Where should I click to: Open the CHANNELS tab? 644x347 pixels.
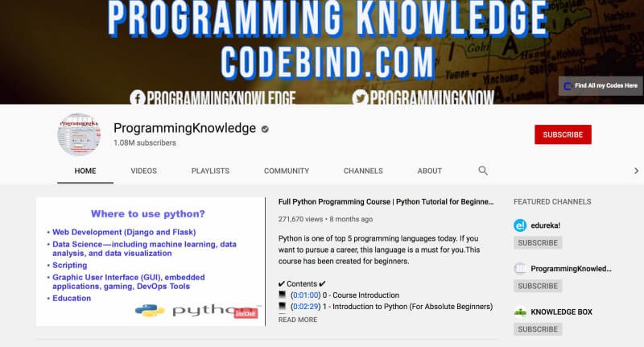click(363, 171)
